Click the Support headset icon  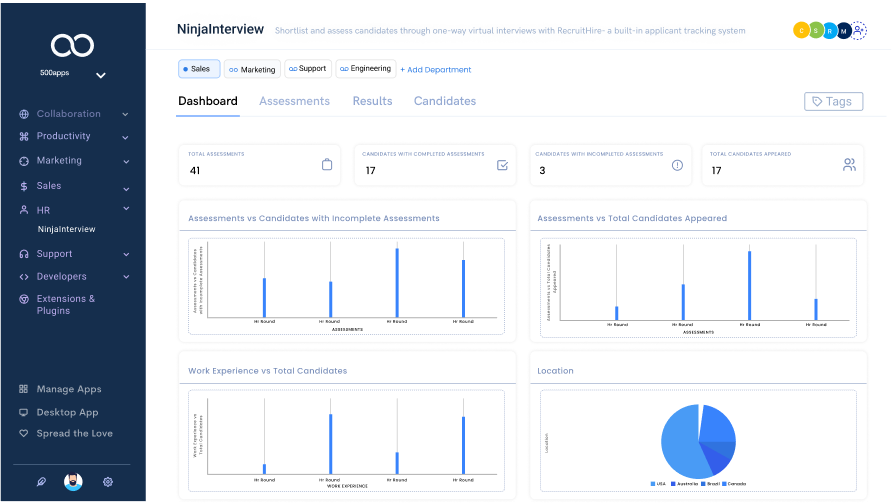point(24,254)
